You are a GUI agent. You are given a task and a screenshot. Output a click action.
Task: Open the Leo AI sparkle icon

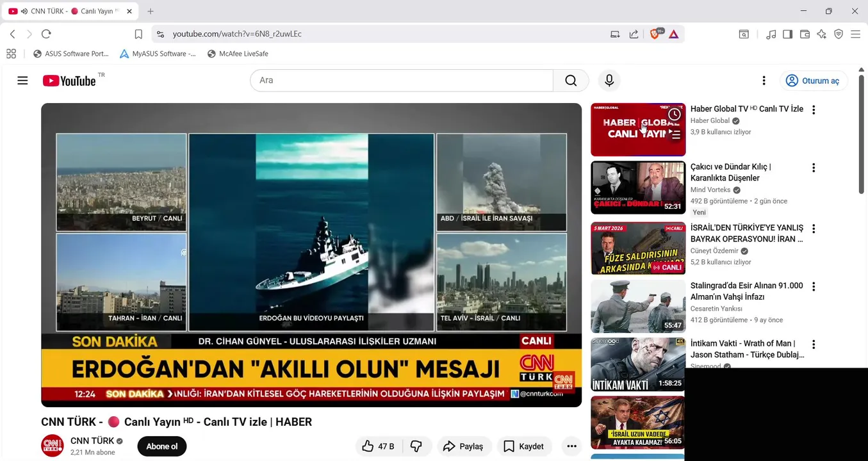coord(822,34)
